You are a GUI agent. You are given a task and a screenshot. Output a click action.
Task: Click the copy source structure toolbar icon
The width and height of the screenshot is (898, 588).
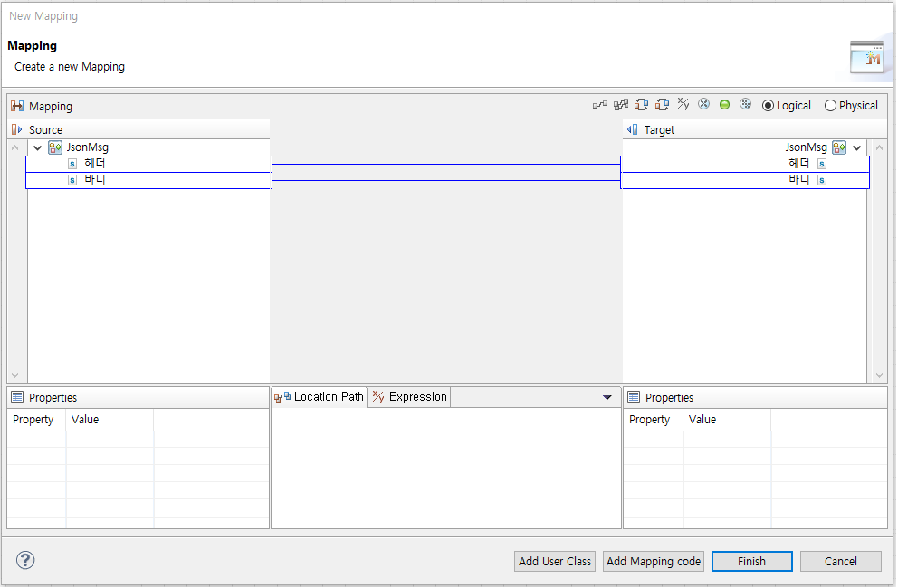[x=641, y=104]
